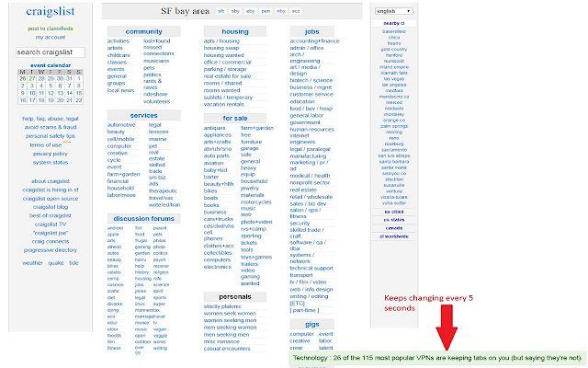Select day 22 in event calendar
This screenshot has width=588, height=368.
[x=78, y=100]
